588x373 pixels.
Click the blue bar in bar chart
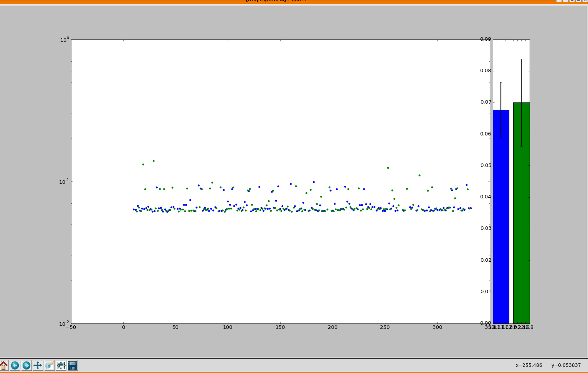click(501, 217)
